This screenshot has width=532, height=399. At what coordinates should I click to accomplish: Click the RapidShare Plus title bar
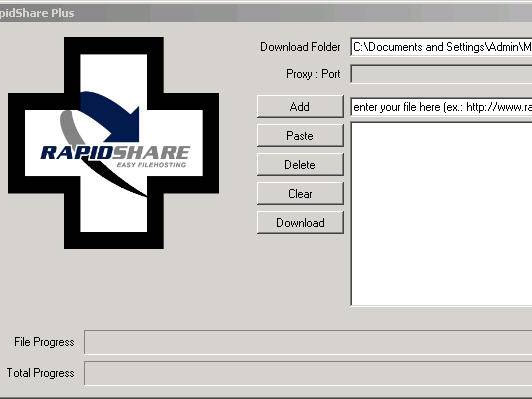[x=266, y=13]
